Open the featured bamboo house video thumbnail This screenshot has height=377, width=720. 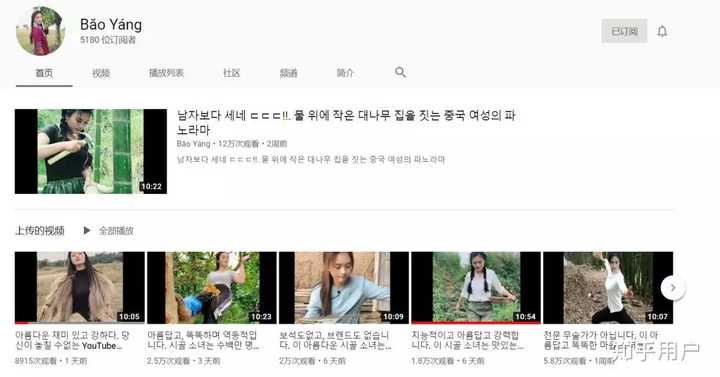(x=91, y=151)
